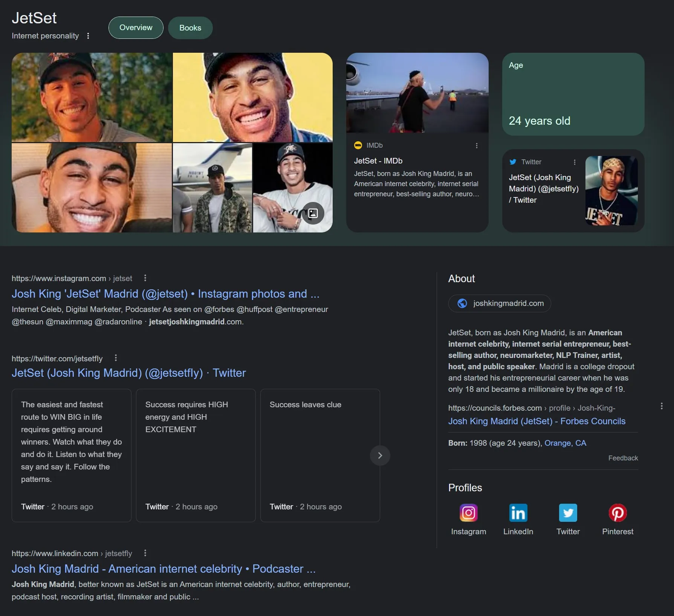Open the camo jacket photo by the jet
This screenshot has height=616, width=674.
(212, 188)
